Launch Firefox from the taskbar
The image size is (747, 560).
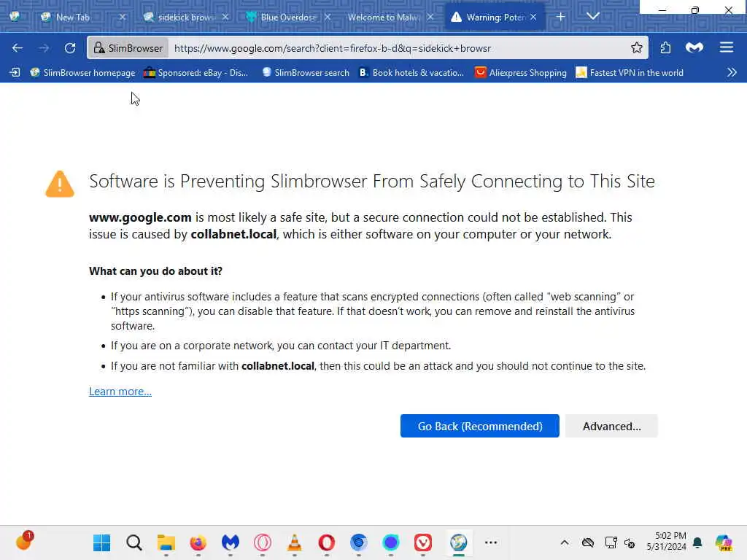[198, 542]
